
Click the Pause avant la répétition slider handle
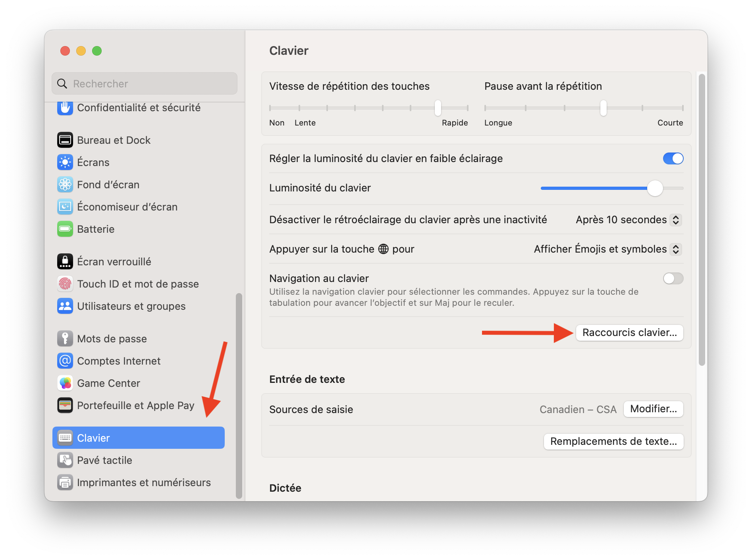[x=604, y=108]
